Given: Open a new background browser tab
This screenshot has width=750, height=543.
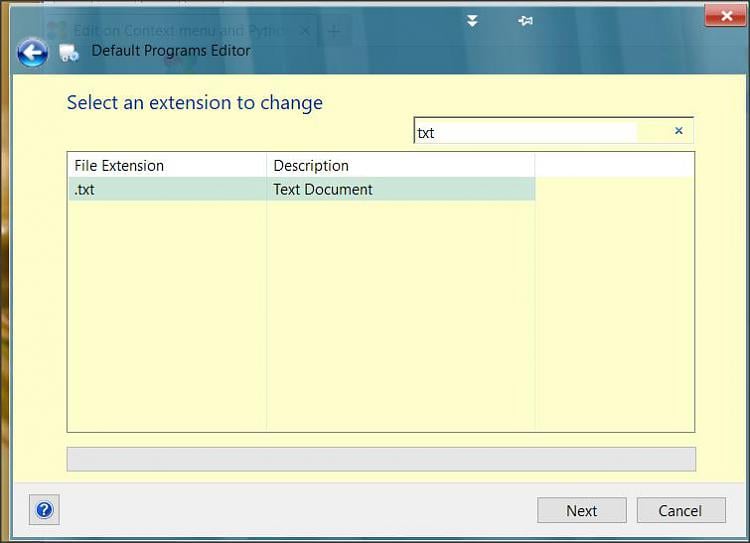Looking at the screenshot, I should tap(334, 31).
